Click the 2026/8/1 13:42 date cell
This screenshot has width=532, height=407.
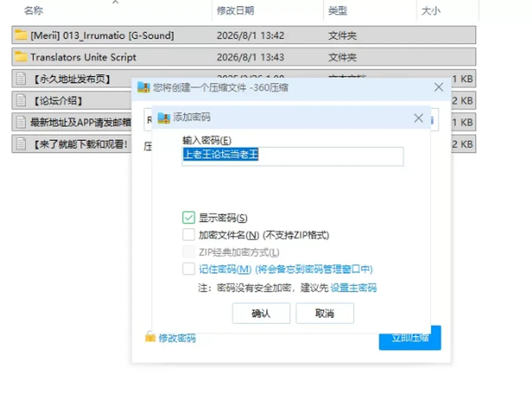tap(250, 35)
